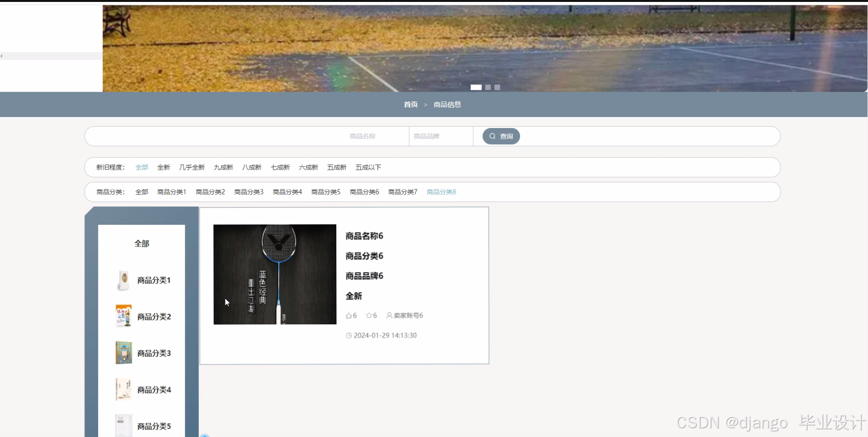The height and width of the screenshot is (437, 868).
Task: Select the first banner carousel indicator
Action: click(x=476, y=87)
